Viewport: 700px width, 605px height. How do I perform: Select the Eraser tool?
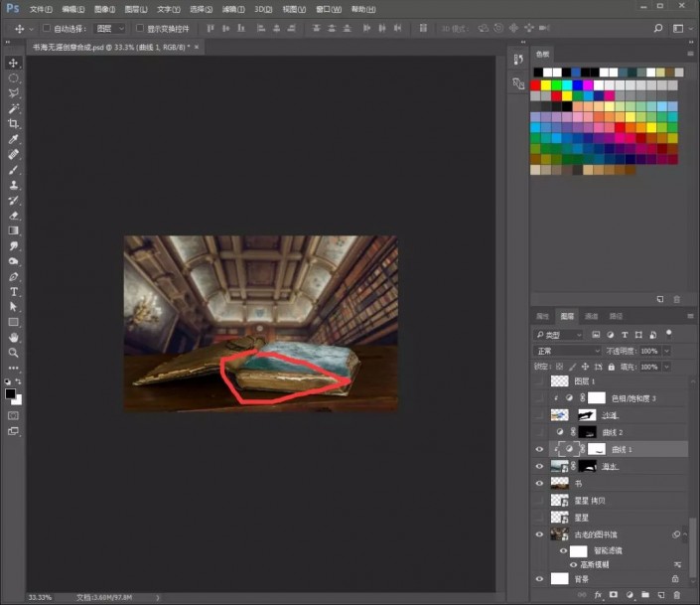(13, 216)
